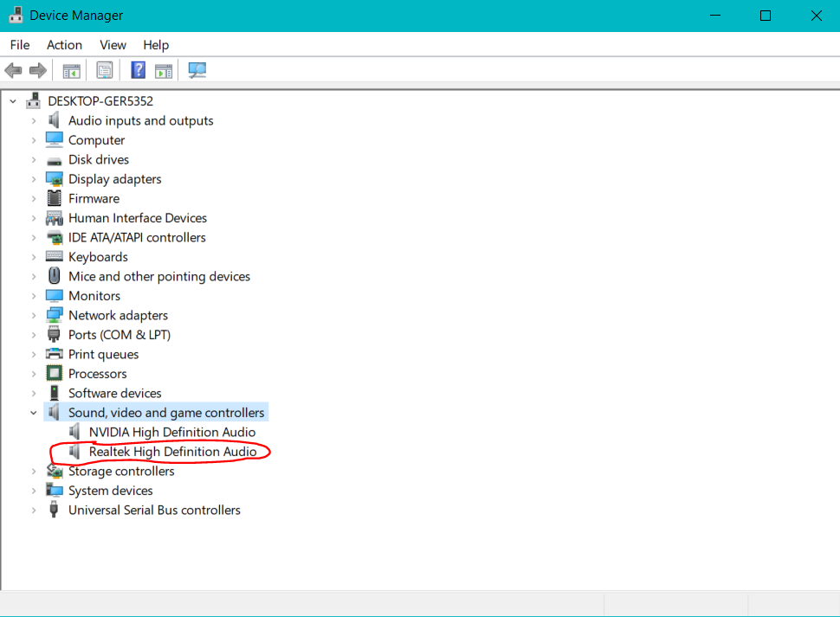Open the File menu
This screenshot has width=840, height=617.
tap(20, 45)
